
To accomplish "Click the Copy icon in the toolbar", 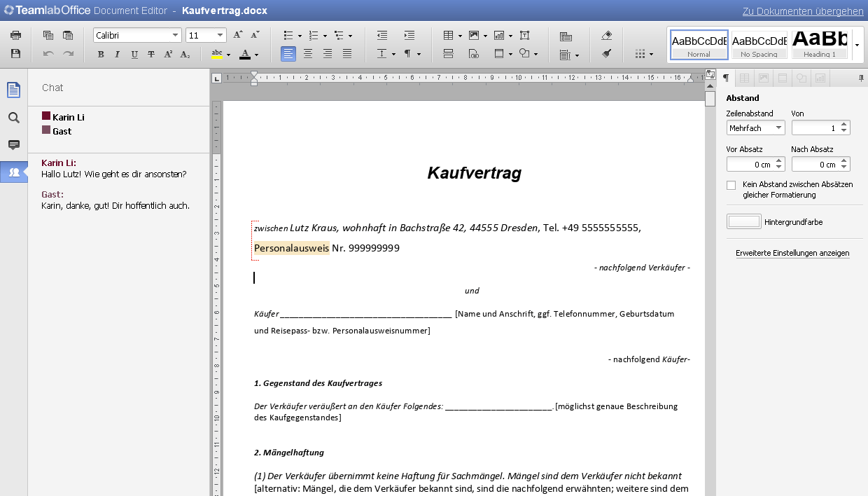I will coord(48,35).
